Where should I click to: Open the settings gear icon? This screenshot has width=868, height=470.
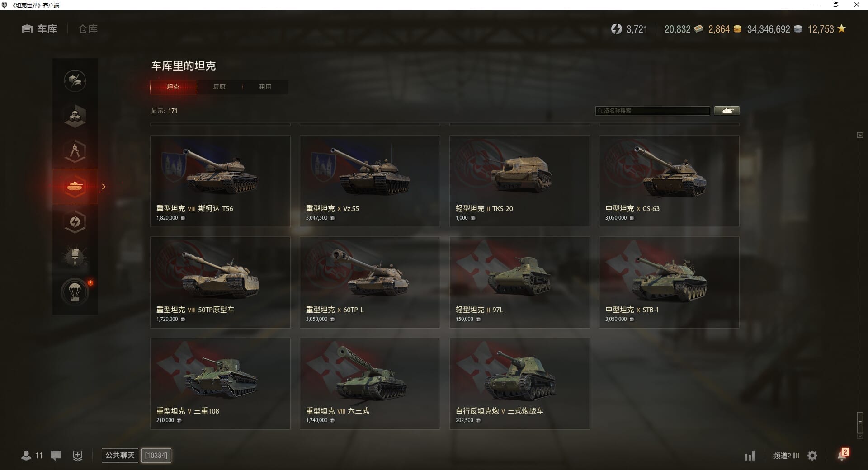click(x=812, y=456)
